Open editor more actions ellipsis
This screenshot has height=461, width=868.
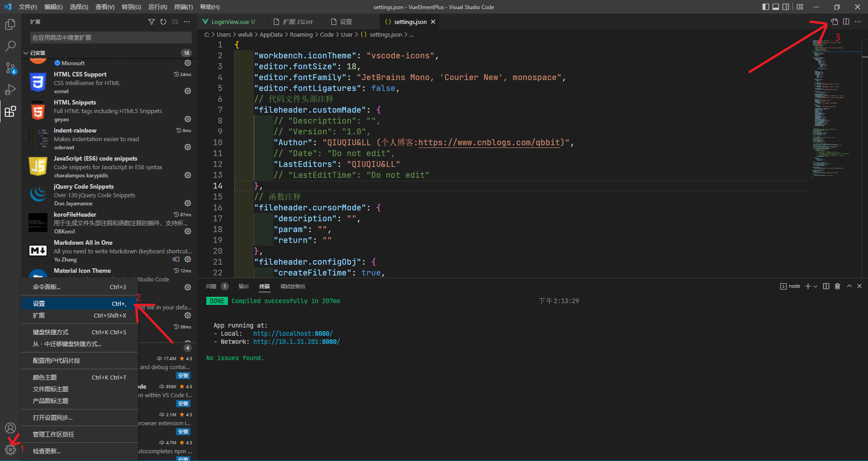[858, 22]
